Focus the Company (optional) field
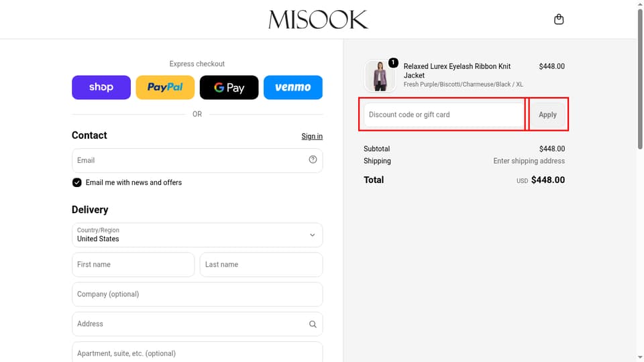 point(197,294)
